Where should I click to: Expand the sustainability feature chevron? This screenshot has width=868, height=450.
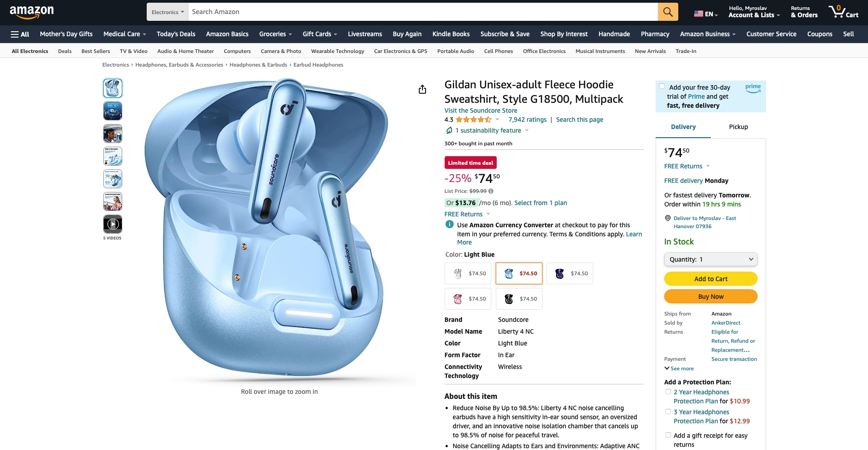(x=527, y=130)
